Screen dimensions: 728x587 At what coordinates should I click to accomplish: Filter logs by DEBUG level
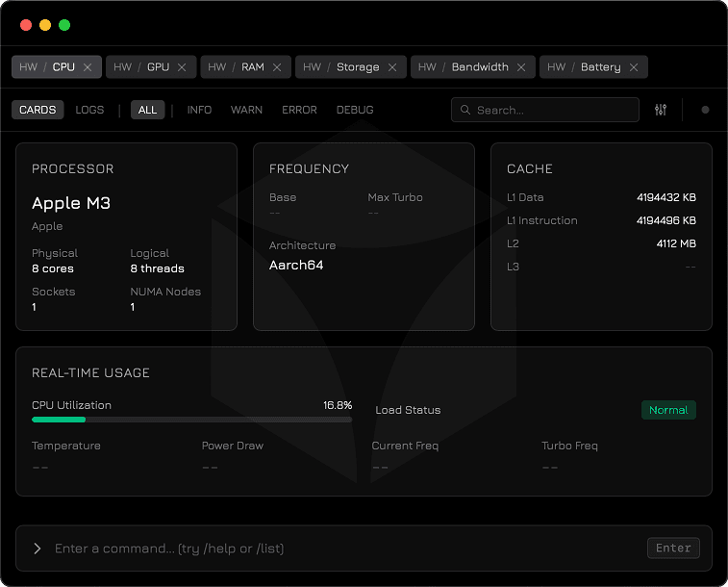pos(355,110)
